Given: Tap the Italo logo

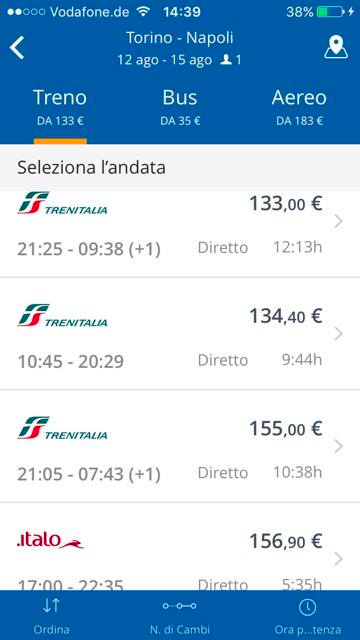Looking at the screenshot, I should (50, 540).
